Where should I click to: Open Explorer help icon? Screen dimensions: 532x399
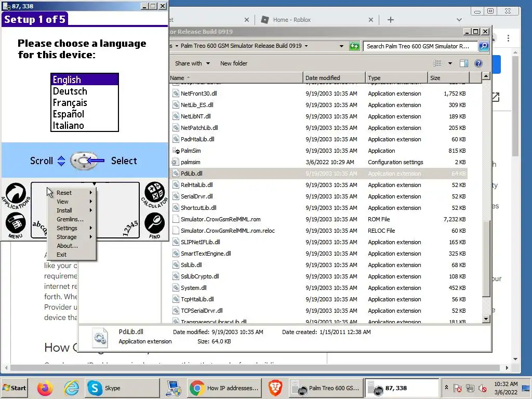point(478,63)
